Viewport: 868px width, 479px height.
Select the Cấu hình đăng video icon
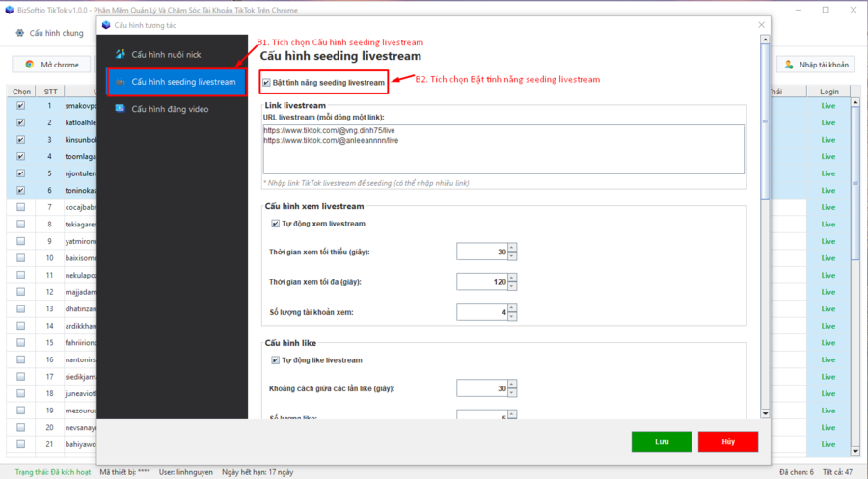point(120,109)
